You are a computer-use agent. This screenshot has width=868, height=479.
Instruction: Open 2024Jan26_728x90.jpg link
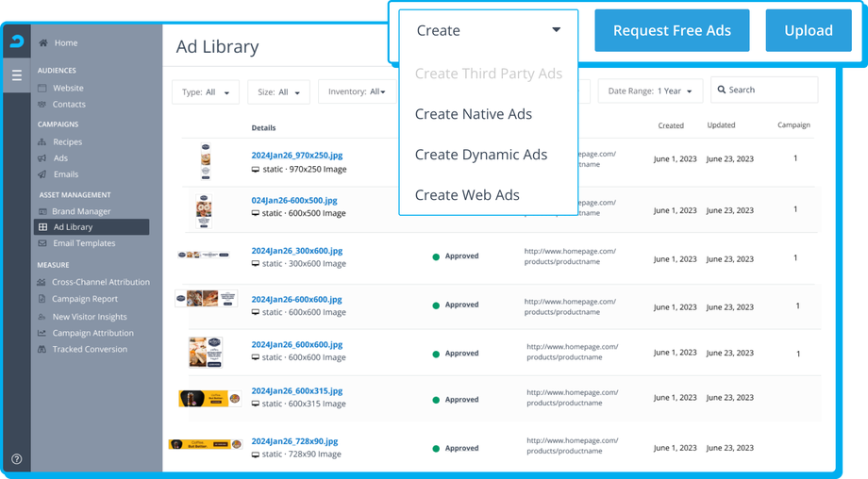(x=294, y=441)
